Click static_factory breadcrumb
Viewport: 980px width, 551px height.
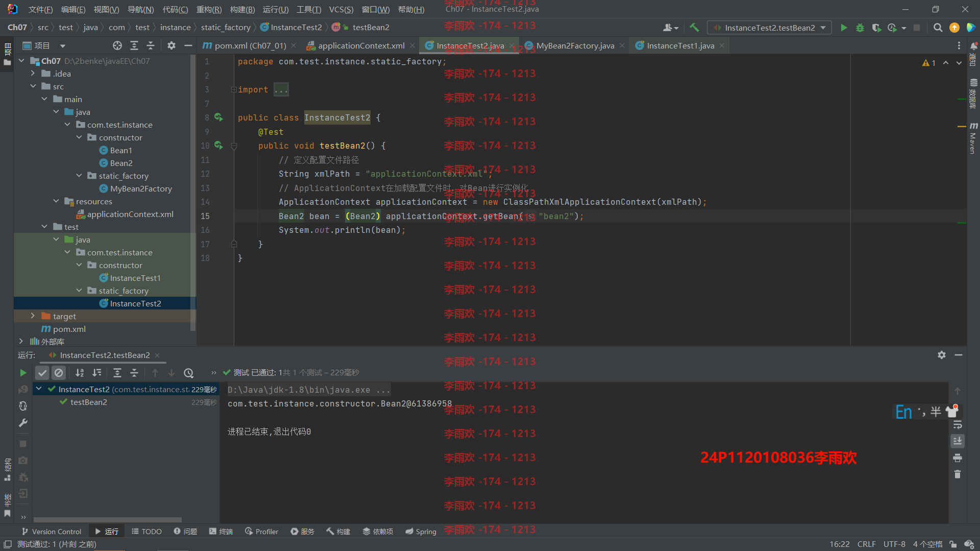(226, 28)
